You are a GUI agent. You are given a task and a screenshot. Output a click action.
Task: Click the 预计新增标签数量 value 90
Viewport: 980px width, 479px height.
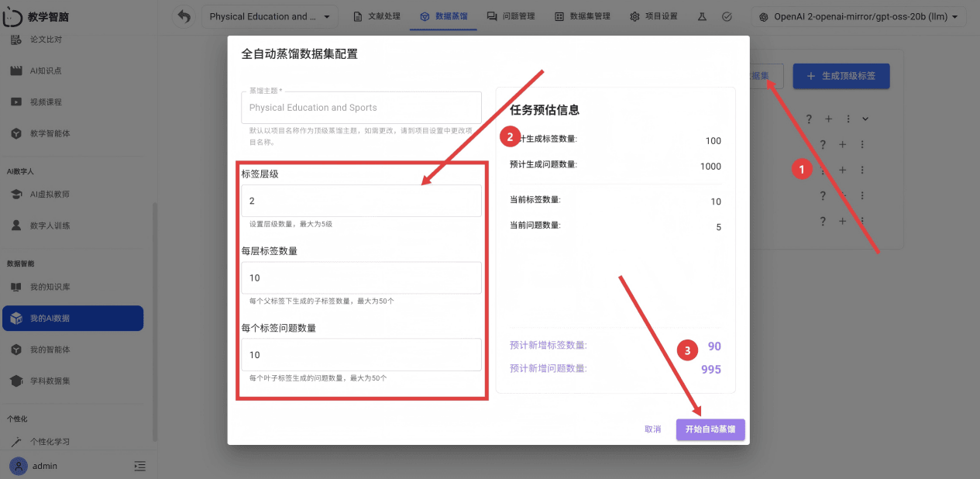714,346
